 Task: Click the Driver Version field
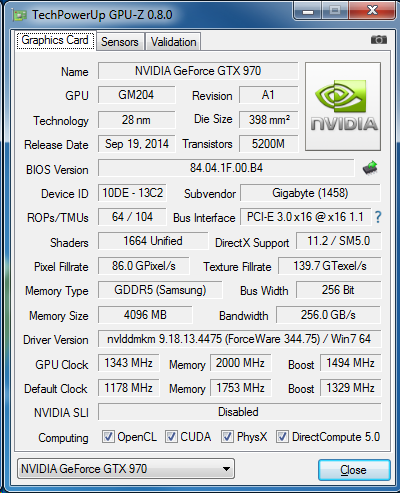click(239, 339)
